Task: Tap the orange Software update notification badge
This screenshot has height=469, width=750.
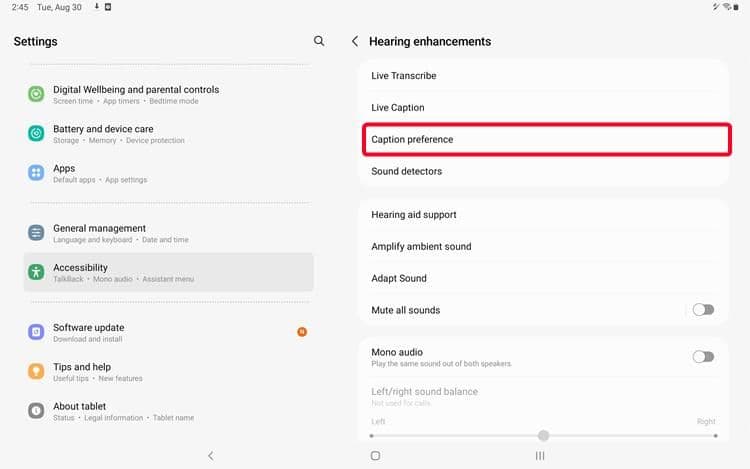Action: click(302, 332)
